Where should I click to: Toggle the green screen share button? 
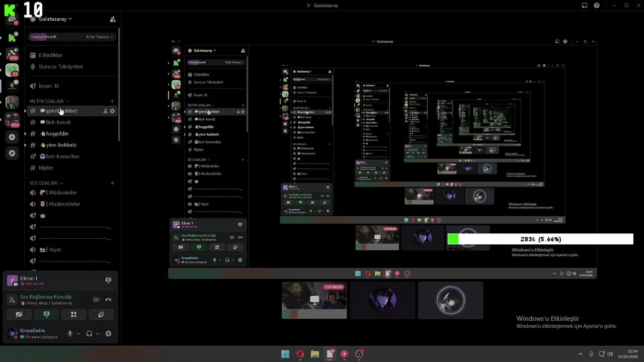point(46,314)
